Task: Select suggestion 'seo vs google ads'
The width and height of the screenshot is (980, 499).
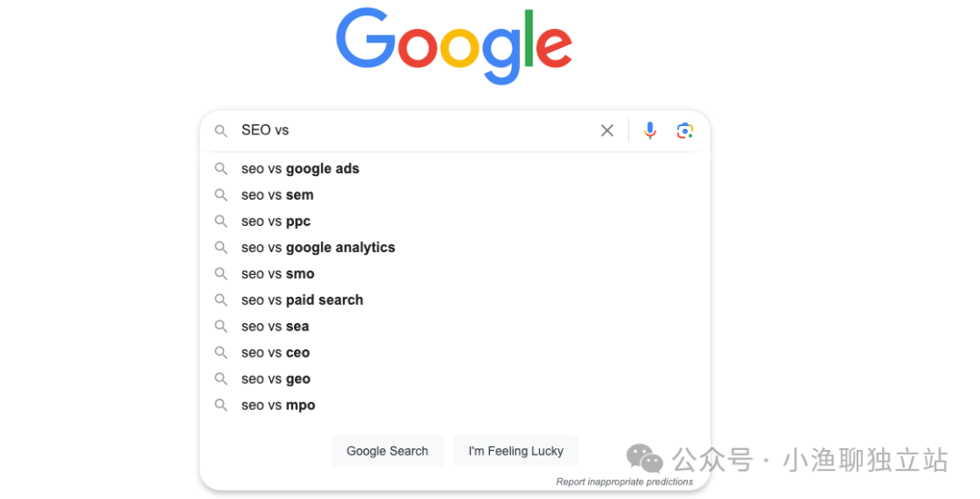Action: 455,169
